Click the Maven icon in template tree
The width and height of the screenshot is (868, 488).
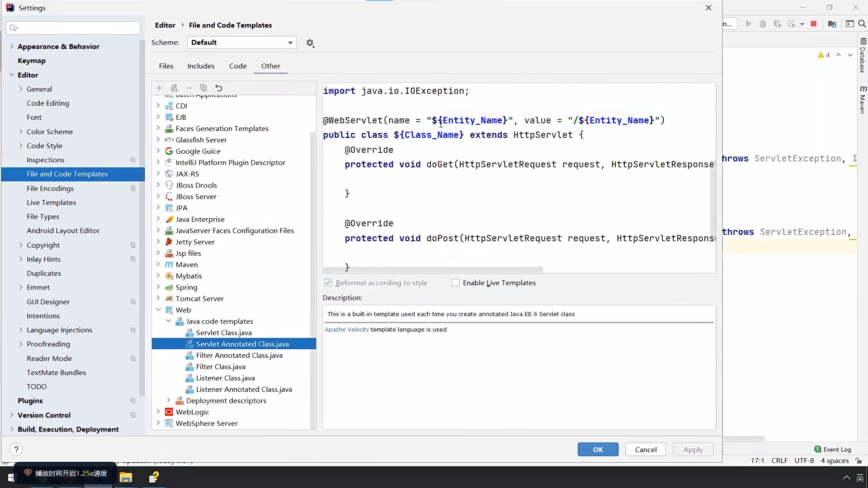[x=169, y=265]
